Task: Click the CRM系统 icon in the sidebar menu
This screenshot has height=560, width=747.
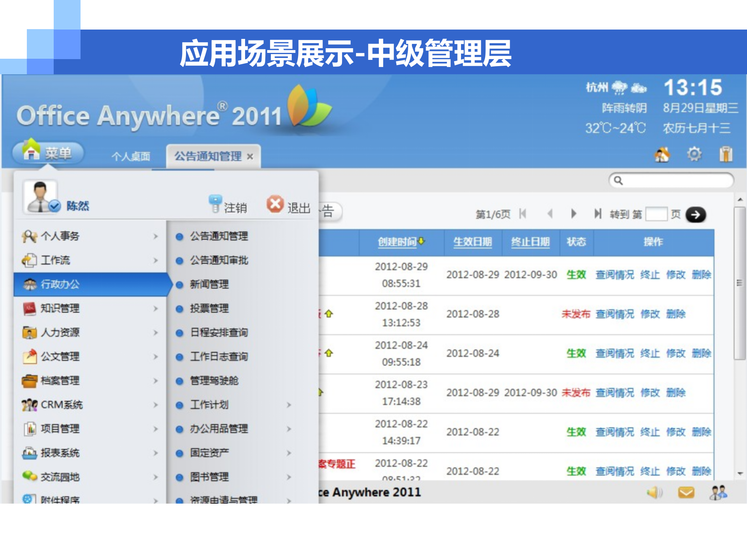Action: (29, 405)
